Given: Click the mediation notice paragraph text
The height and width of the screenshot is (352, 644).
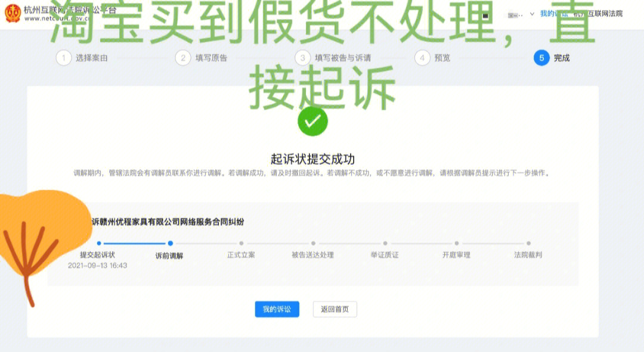Looking at the screenshot, I should pos(312,173).
